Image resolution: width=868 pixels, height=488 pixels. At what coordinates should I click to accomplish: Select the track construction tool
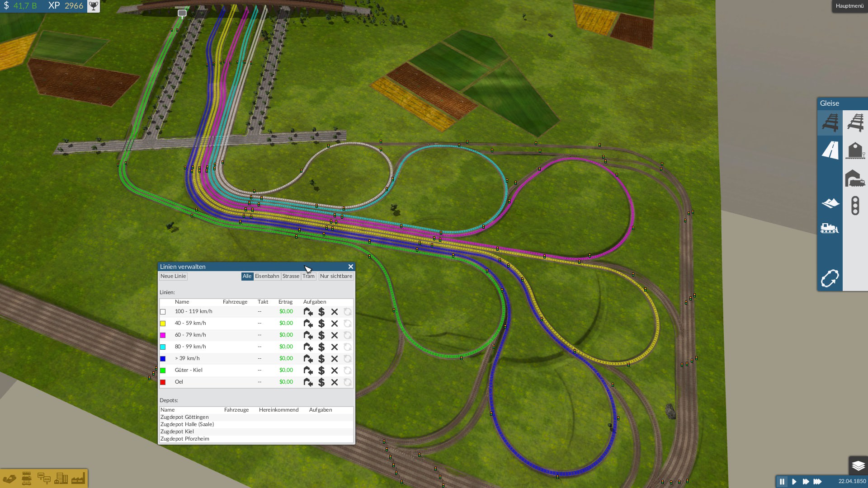[830, 122]
